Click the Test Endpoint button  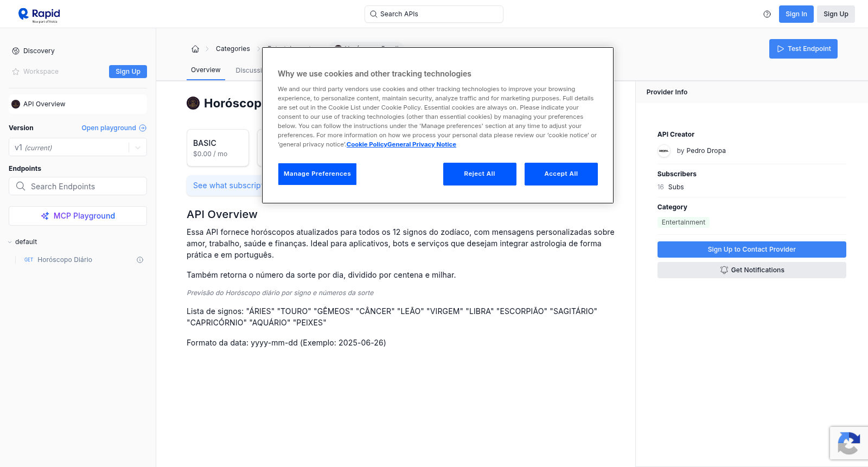(803, 49)
